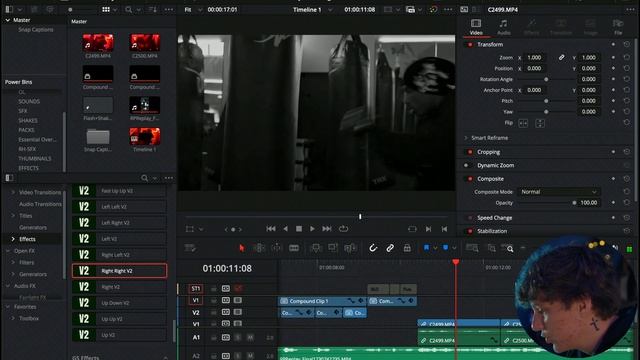Expand Video Transitions in effects library
Viewport: 640px width, 360px height.
click(x=13, y=192)
